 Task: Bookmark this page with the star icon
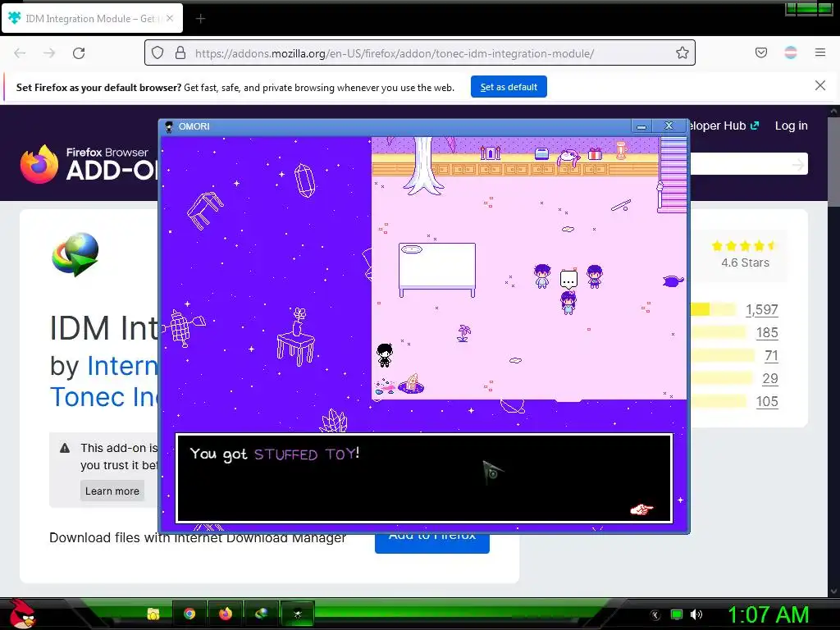tap(682, 52)
